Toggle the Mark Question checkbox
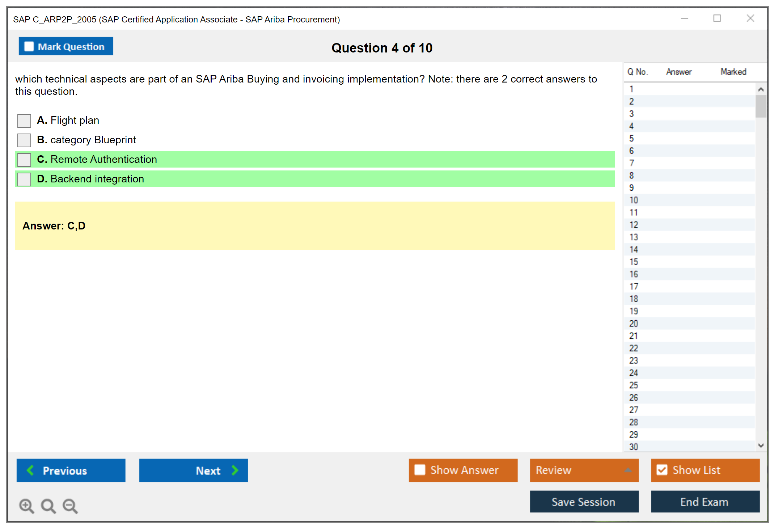Viewport: 778px width, 532px height. [x=29, y=47]
